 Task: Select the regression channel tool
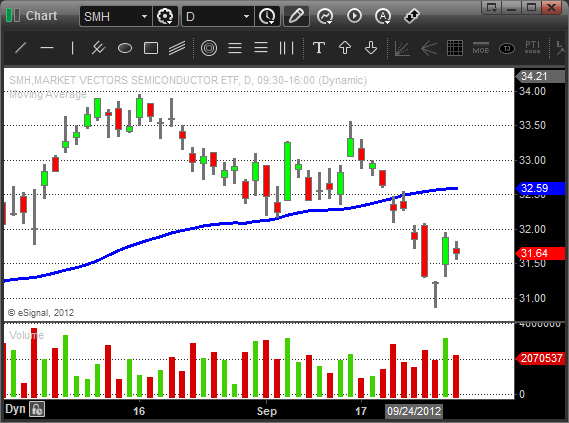(177, 48)
